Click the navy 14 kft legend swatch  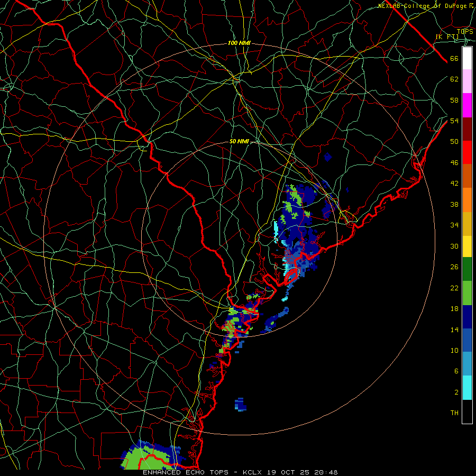467,317
